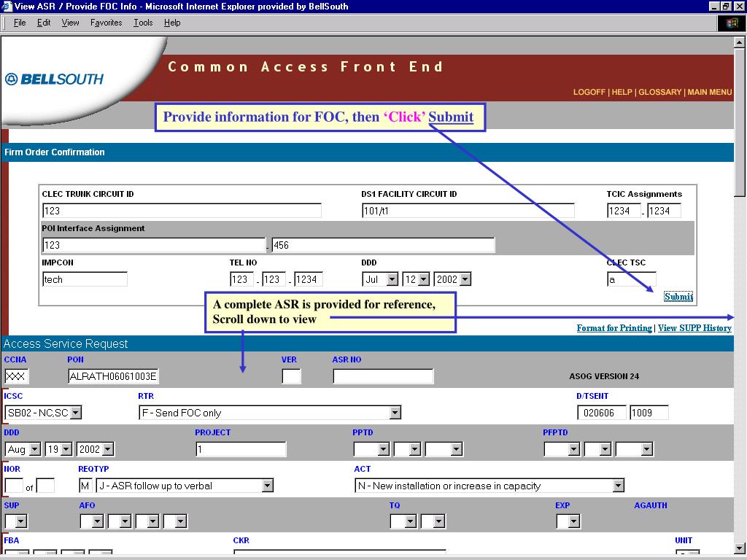Open the first TQ dropdown
Image resolution: width=747 pixels, height=560 pixels.
(x=403, y=521)
